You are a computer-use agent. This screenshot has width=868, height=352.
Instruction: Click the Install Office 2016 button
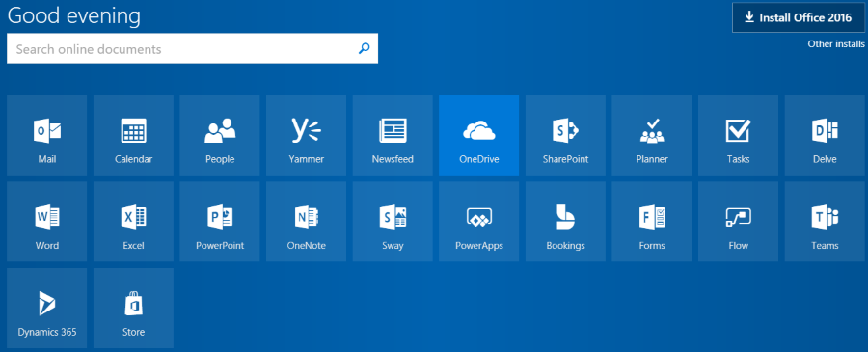[799, 17]
